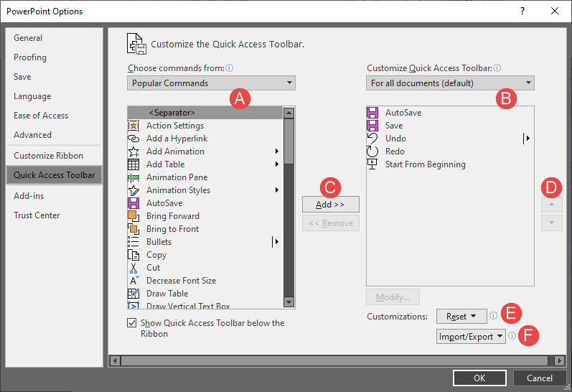Open the Popular Commands dropdown

click(x=211, y=83)
